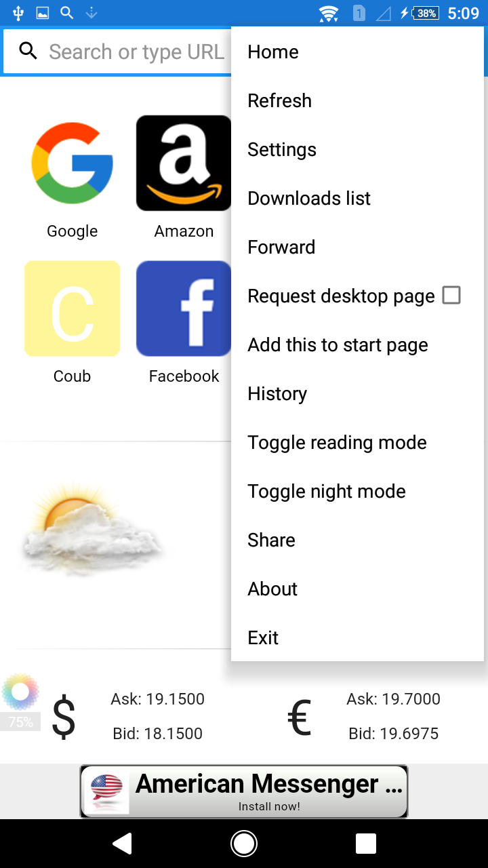This screenshot has height=868, width=488.
Task: Open Settings from the menu
Action: (x=282, y=150)
